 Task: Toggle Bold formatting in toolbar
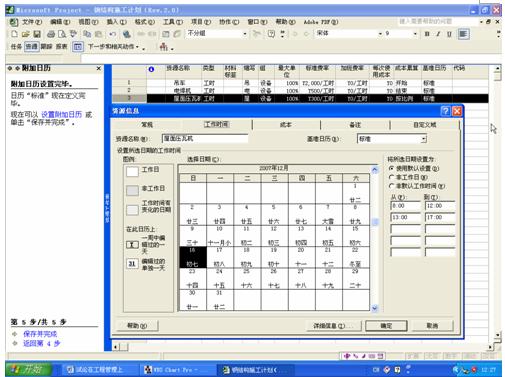[427, 34]
